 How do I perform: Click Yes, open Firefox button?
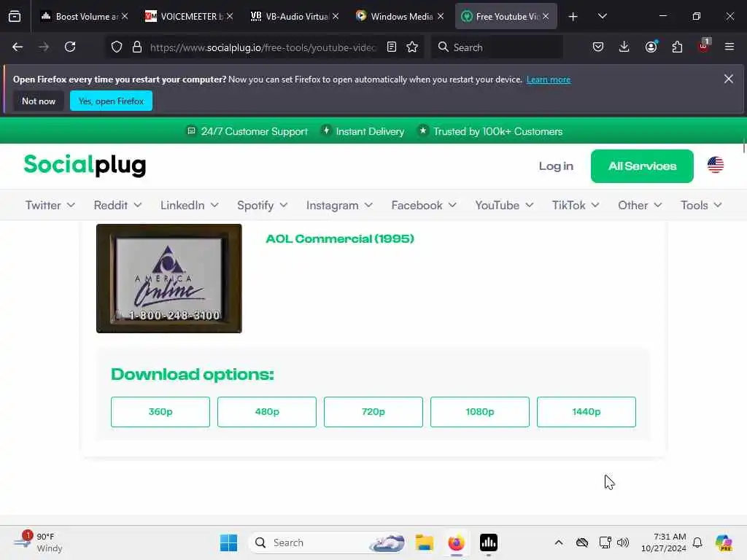pyautogui.click(x=111, y=101)
